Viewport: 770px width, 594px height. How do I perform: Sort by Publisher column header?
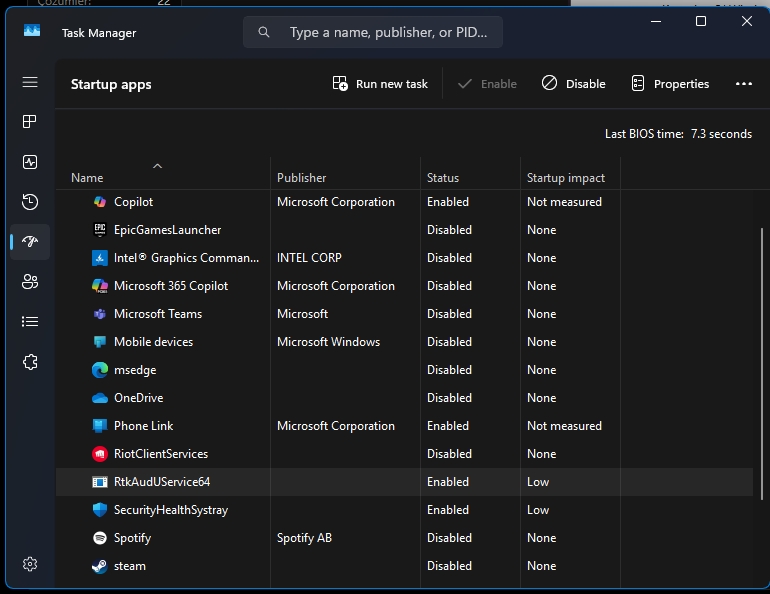(302, 178)
